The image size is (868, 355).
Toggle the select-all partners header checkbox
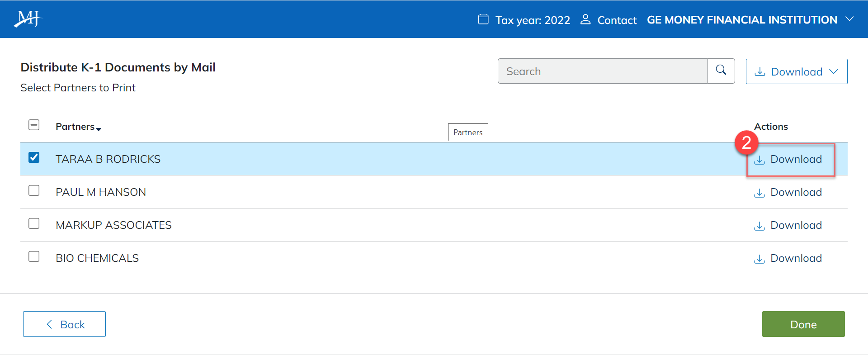[34, 125]
